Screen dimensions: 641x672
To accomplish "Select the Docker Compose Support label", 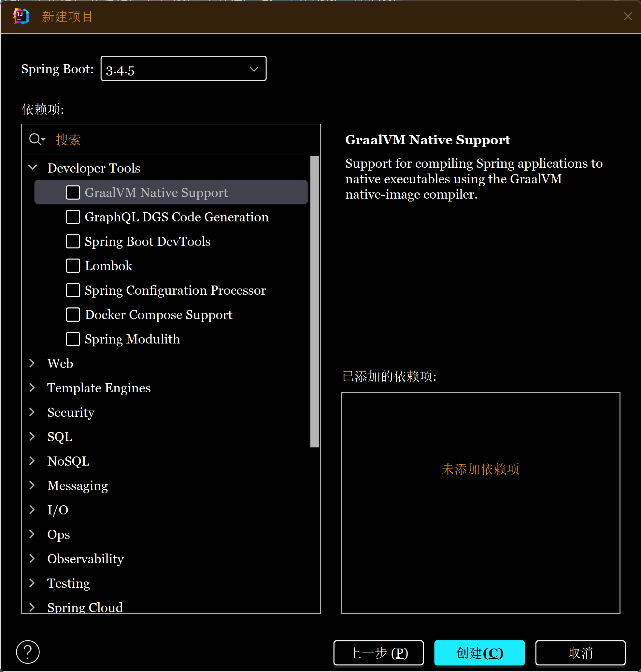I will (159, 315).
